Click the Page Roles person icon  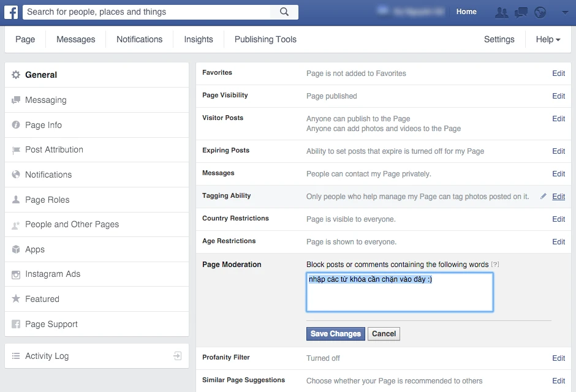15,200
